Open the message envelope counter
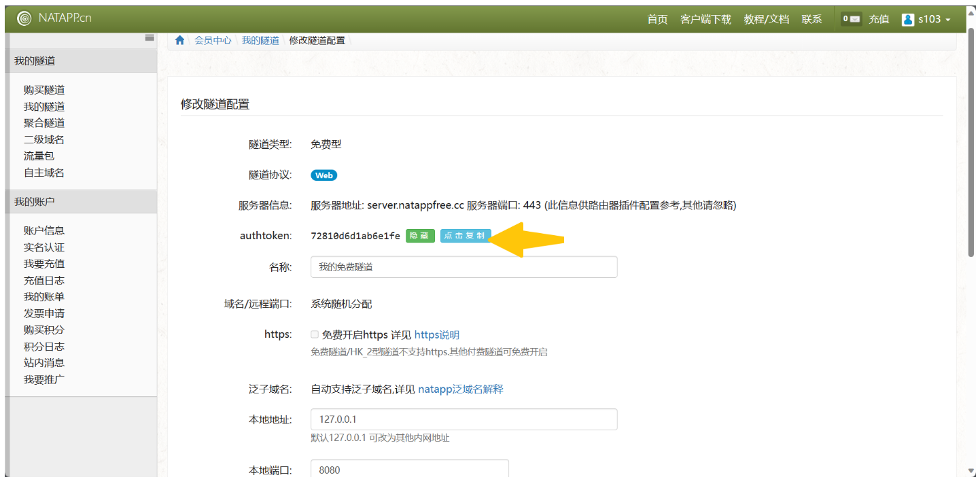Viewport: 980px width, 490px height. pyautogui.click(x=851, y=19)
